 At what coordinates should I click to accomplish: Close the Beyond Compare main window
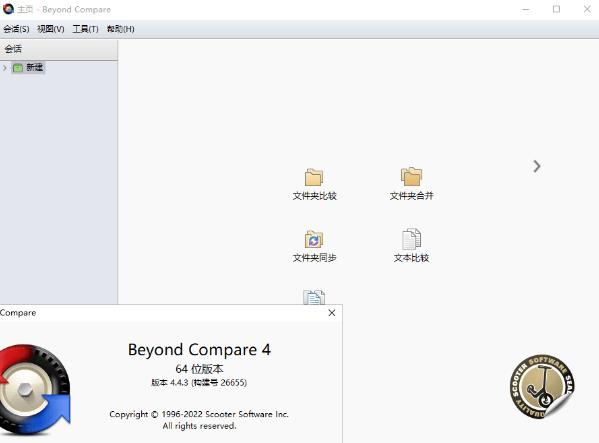(x=587, y=9)
